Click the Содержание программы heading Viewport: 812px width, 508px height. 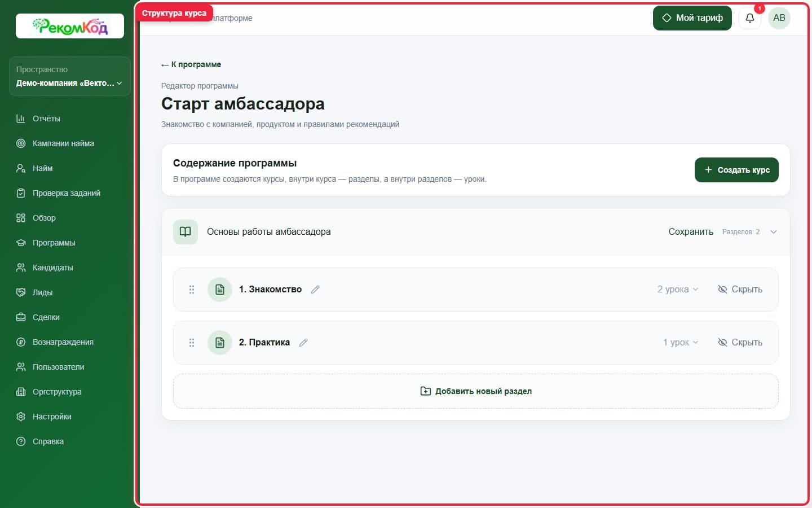click(x=235, y=163)
